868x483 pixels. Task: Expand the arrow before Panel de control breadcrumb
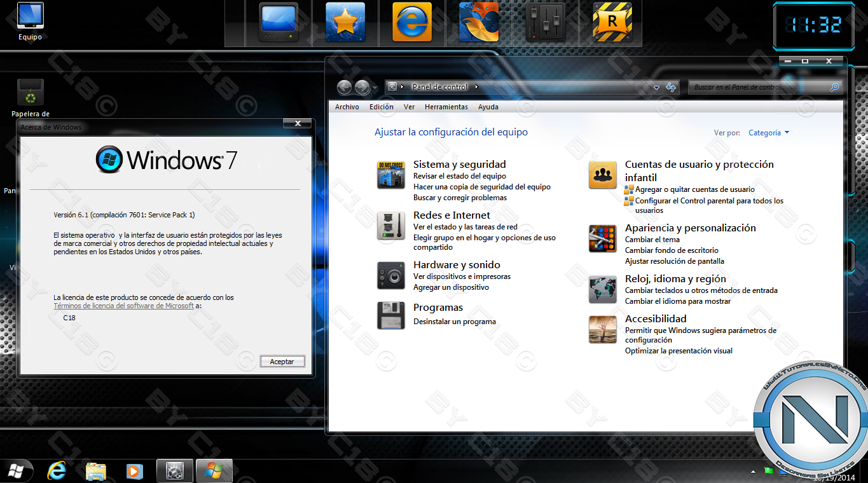403,87
